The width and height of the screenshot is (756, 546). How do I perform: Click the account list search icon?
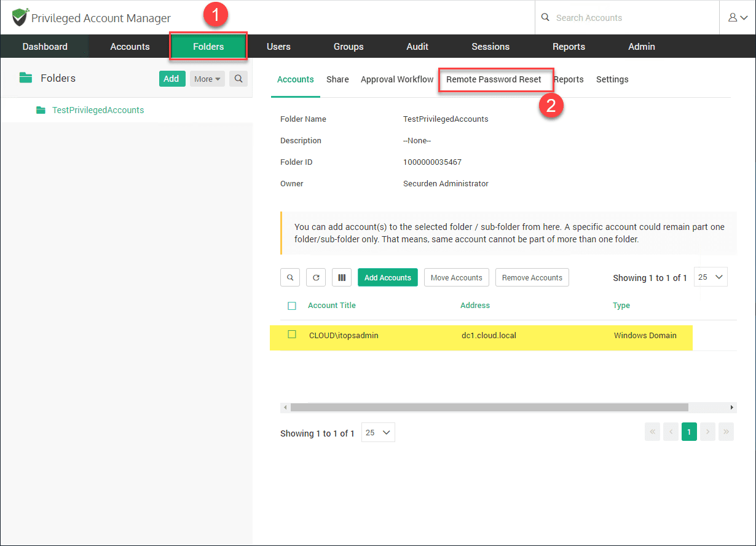[290, 277]
